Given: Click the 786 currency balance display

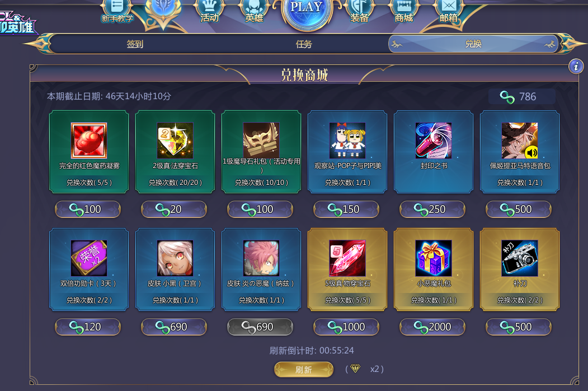Looking at the screenshot, I should (x=521, y=96).
